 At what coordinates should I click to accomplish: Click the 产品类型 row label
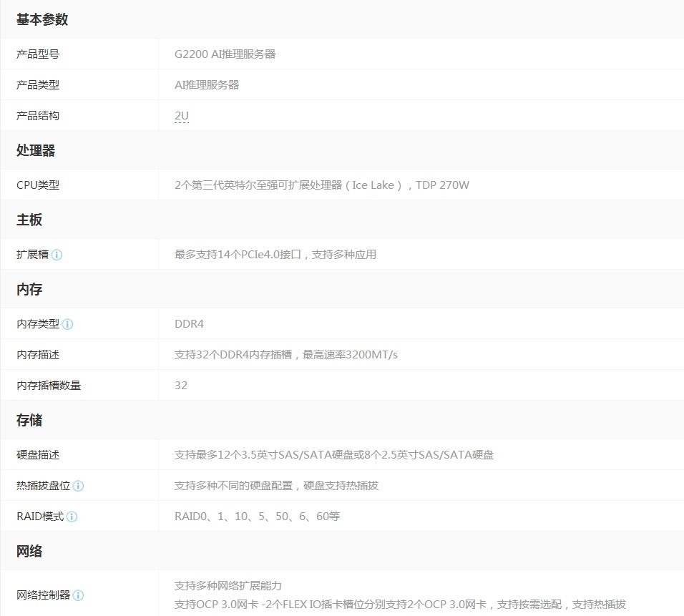point(38,85)
